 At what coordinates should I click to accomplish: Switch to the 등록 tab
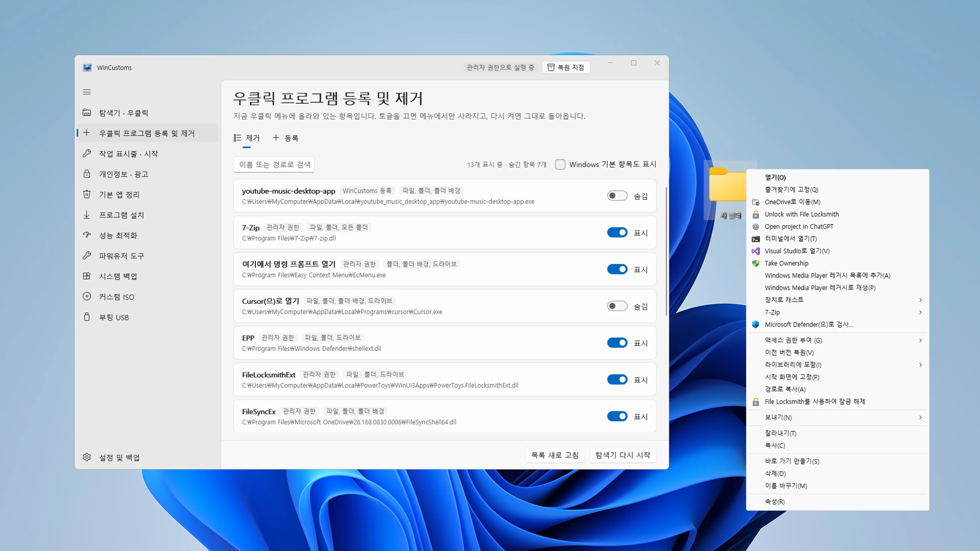tap(285, 138)
